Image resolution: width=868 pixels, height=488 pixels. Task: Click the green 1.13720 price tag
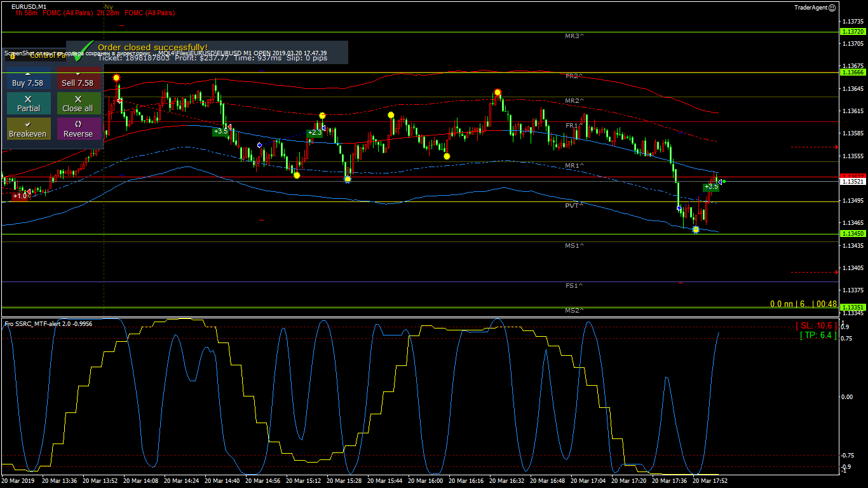[x=852, y=31]
